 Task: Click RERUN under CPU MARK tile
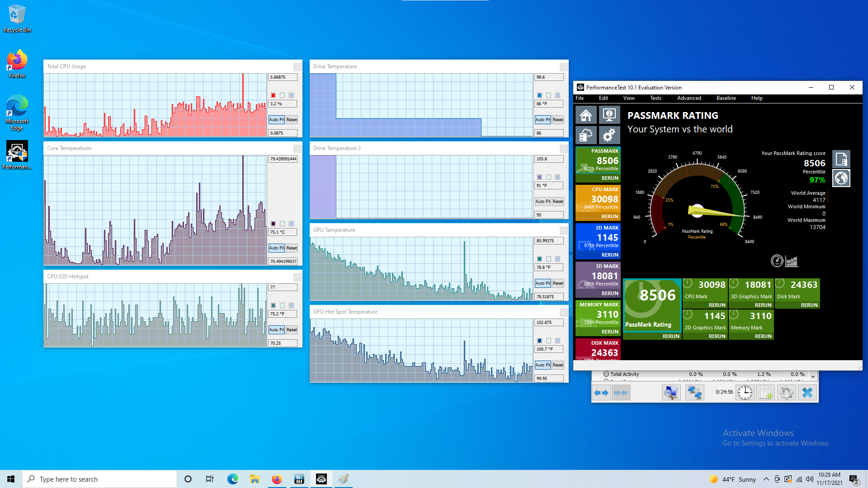click(609, 216)
